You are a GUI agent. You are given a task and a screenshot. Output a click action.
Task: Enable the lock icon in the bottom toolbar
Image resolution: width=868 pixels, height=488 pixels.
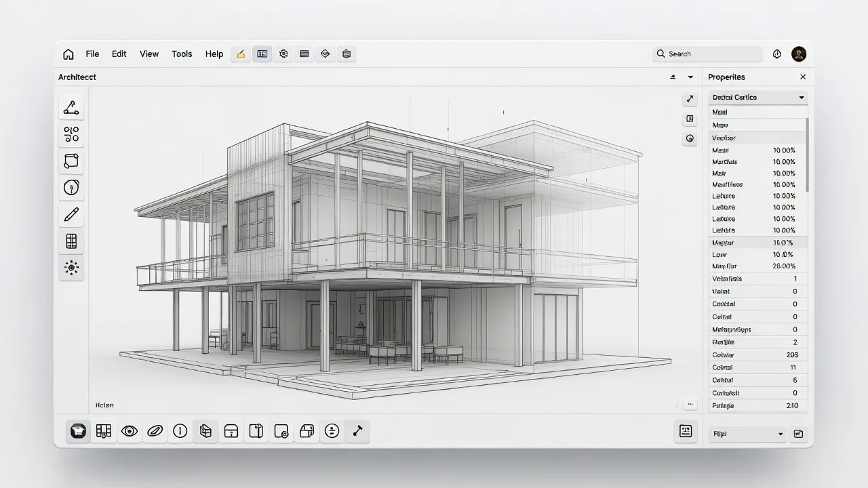231,431
